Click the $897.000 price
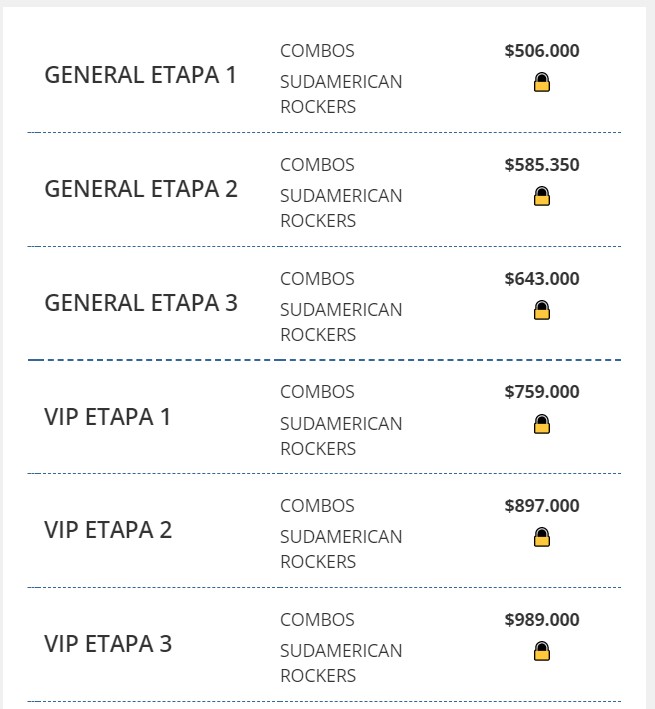 tap(542, 506)
